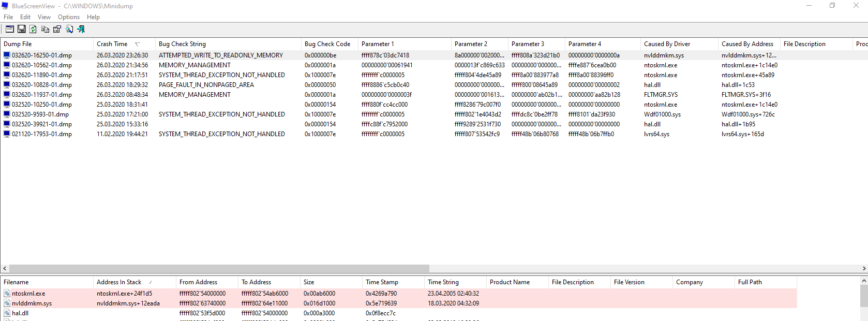Click ntoskrnl.exe+24f1d5 stack address
This screenshot has height=321, width=868.
tap(125, 294)
